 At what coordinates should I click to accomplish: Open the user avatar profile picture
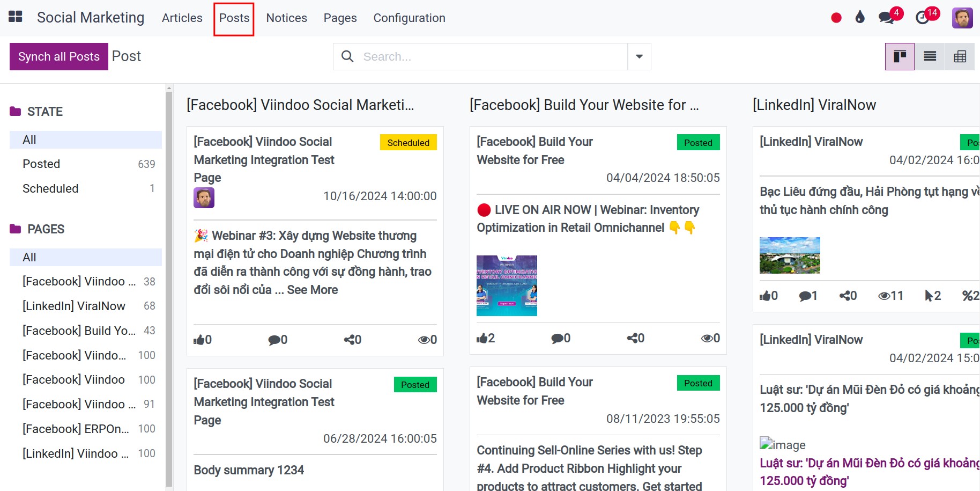click(962, 17)
